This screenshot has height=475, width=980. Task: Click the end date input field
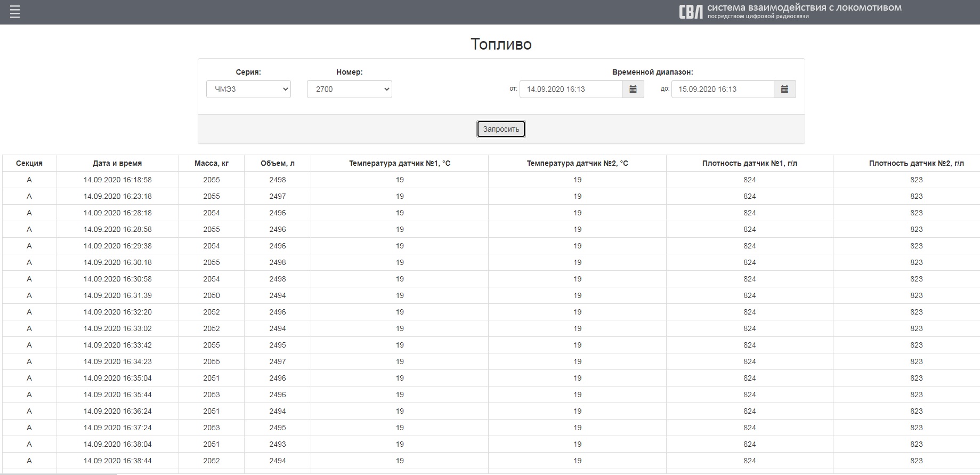(x=722, y=89)
